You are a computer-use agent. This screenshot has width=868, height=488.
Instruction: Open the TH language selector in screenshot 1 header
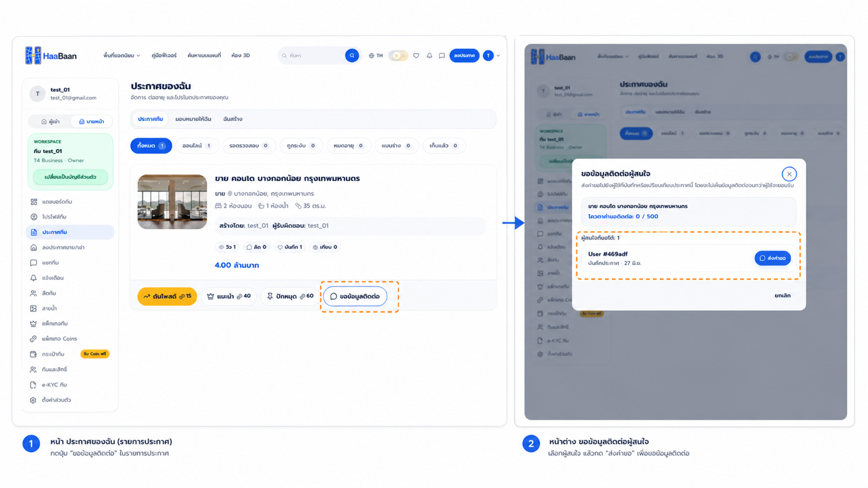(376, 55)
